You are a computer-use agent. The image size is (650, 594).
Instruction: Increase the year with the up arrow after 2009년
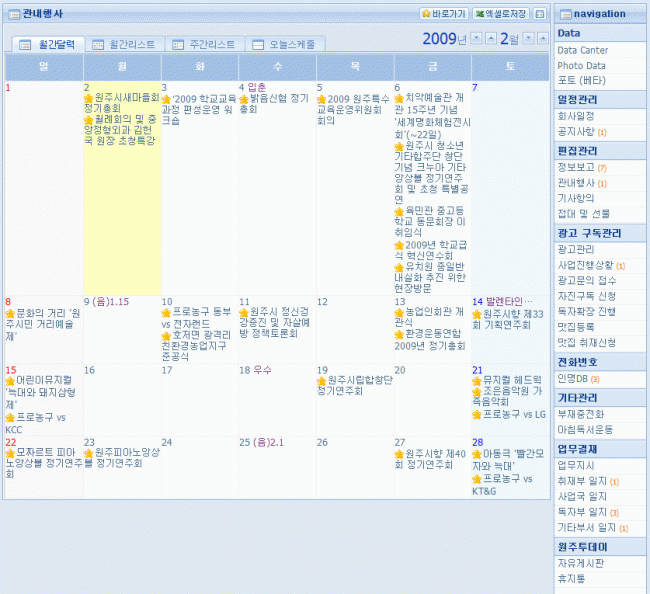(491, 39)
